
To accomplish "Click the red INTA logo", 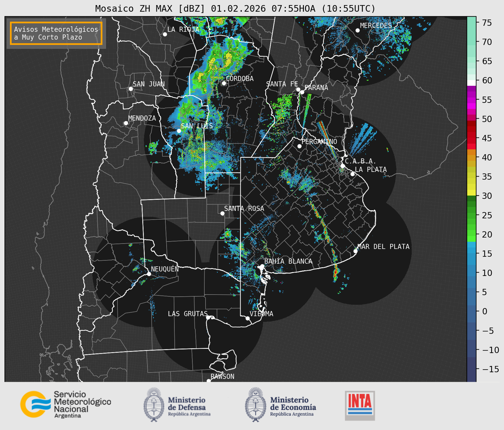I will tap(360, 405).
